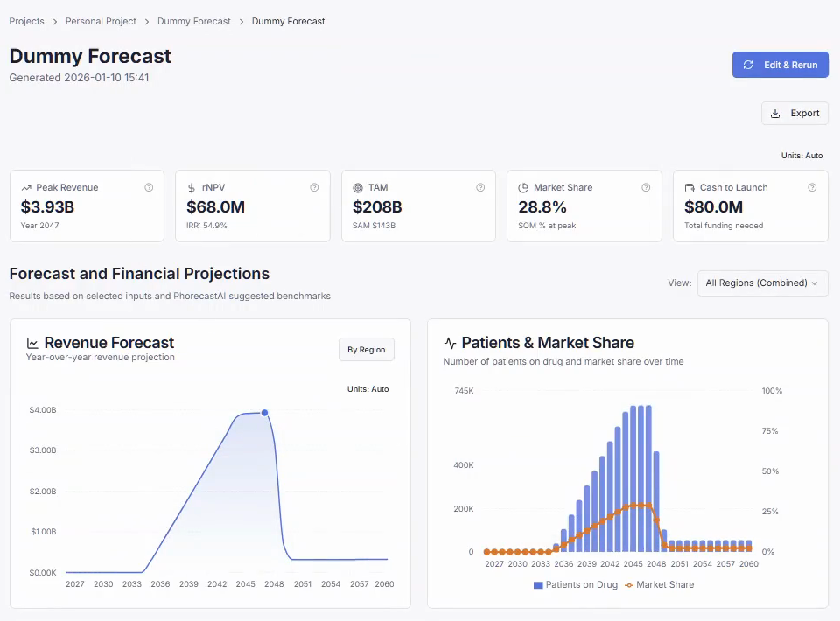The width and height of the screenshot is (840, 621).
Task: Click the $68.0M rNPV value
Action: click(215, 207)
